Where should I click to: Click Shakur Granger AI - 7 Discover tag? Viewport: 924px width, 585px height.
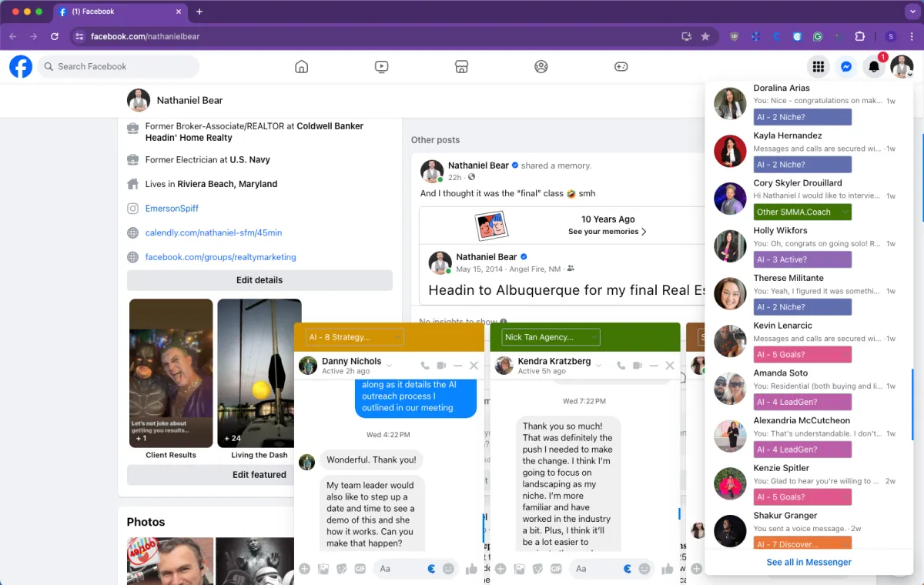coord(802,543)
